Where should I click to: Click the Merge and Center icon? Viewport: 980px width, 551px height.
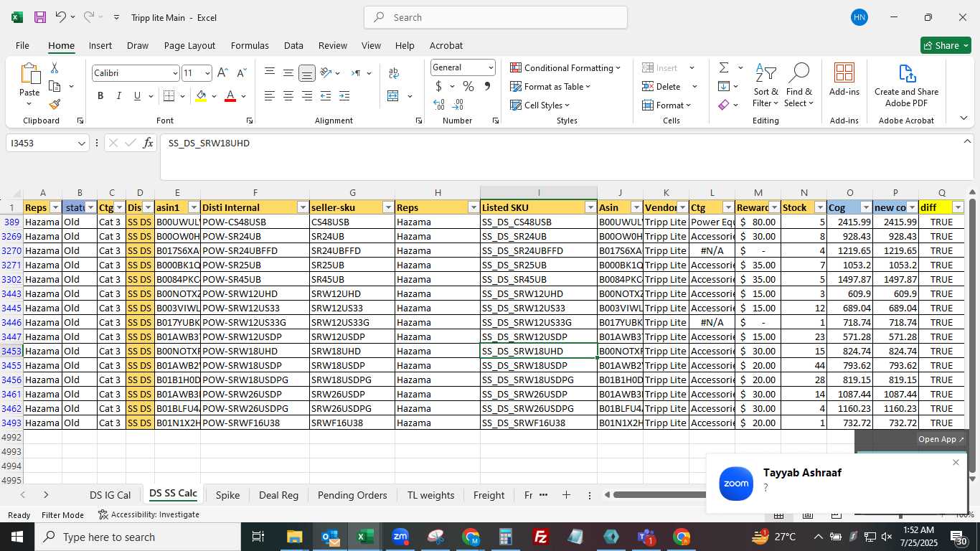click(392, 96)
